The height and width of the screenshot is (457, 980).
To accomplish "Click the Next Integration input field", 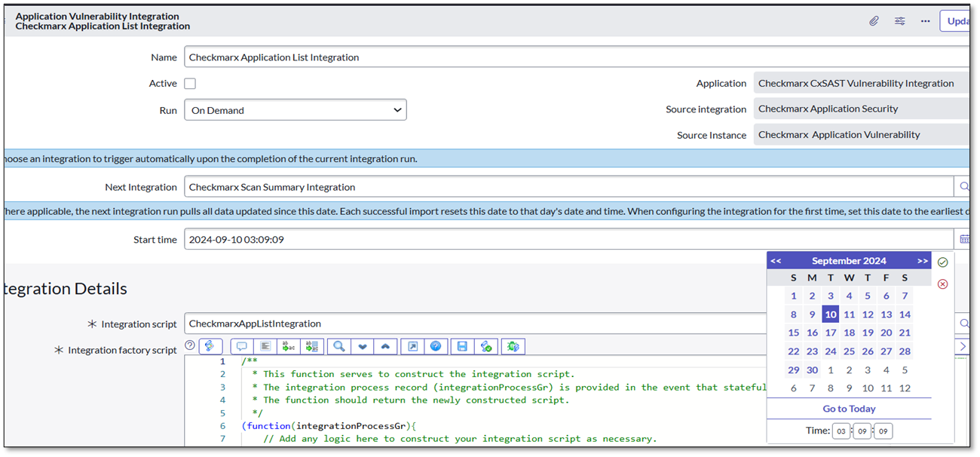I will coord(569,187).
